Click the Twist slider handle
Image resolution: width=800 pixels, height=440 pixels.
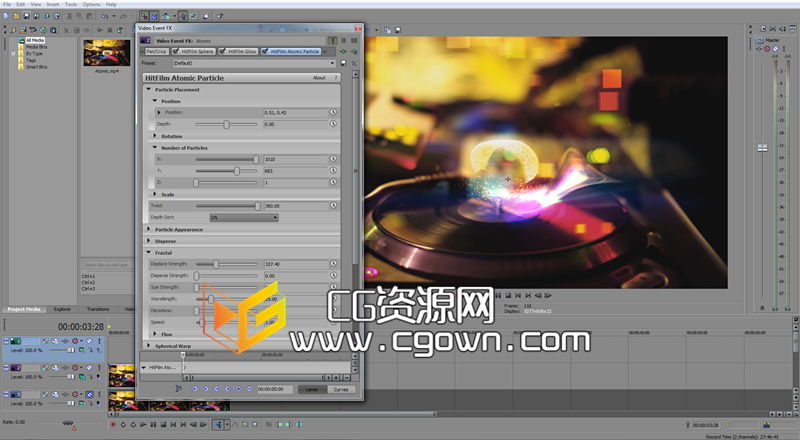pyautogui.click(x=257, y=206)
